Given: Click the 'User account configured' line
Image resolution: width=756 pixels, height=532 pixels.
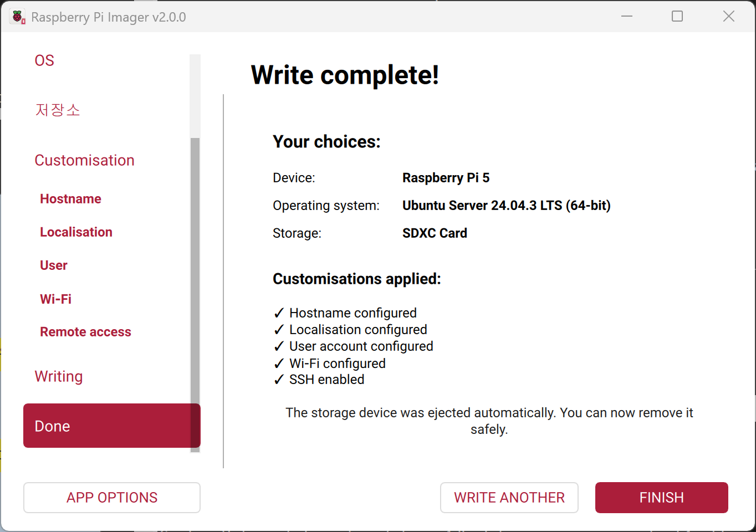Looking at the screenshot, I should tap(354, 346).
